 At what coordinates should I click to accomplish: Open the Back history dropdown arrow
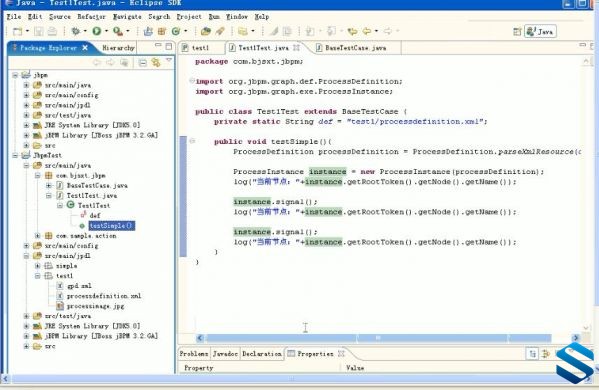[x=376, y=31]
